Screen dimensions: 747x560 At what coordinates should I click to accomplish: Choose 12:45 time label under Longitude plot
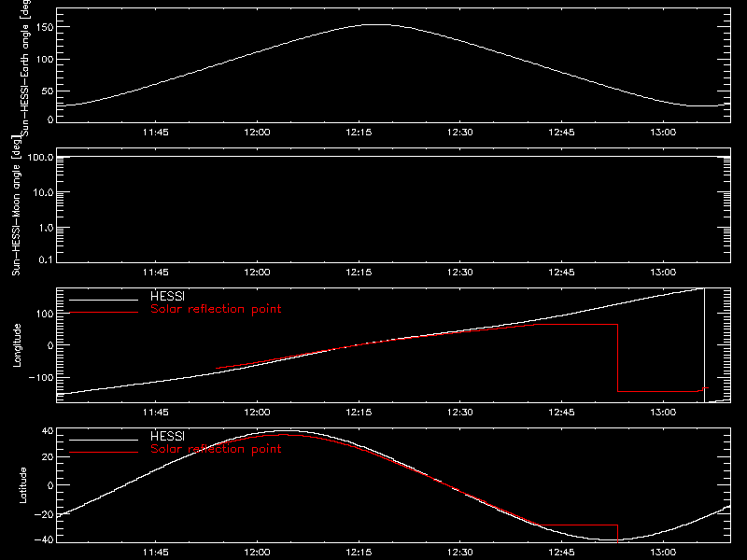[561, 413]
